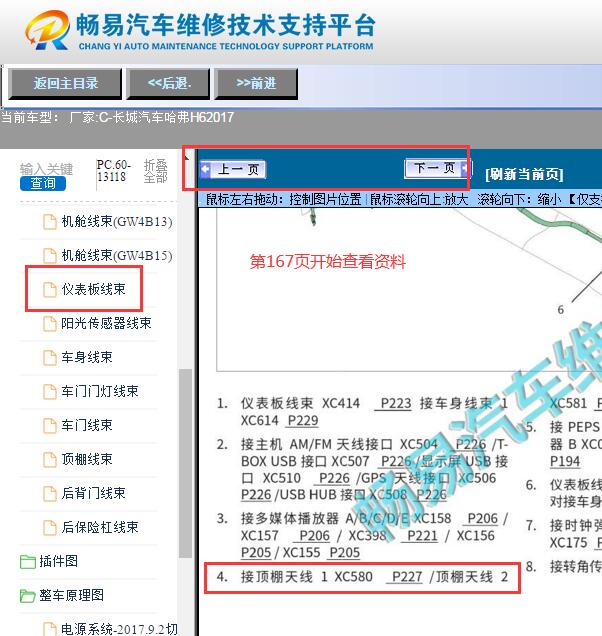Open the 机舱线束(GW4B15) tree item
This screenshot has width=602, height=636.
[117, 256]
